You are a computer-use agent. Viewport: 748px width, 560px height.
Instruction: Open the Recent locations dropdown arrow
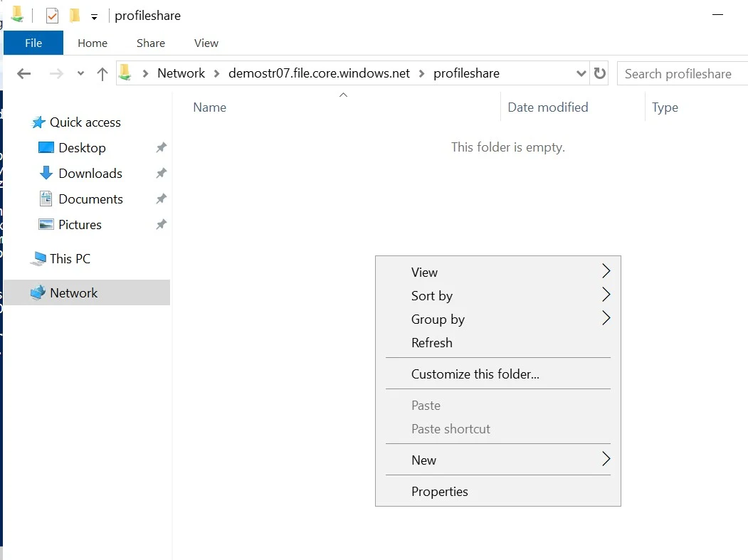[80, 73]
